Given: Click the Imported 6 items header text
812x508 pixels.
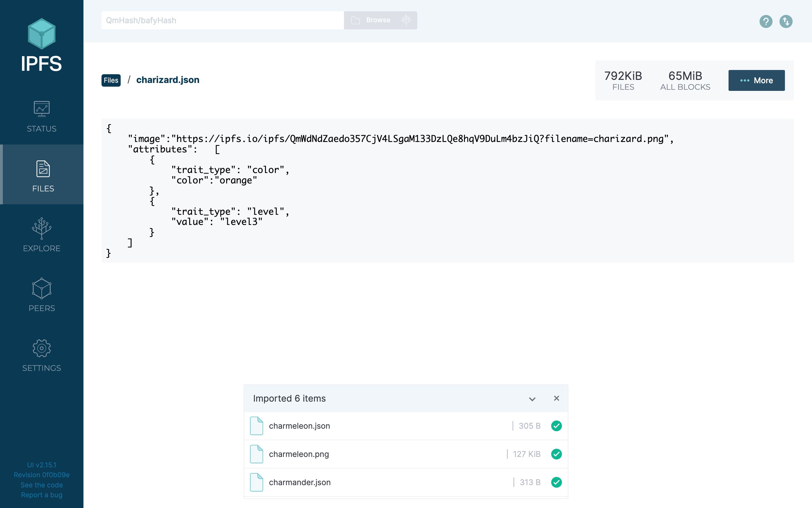Looking at the screenshot, I should 289,398.
